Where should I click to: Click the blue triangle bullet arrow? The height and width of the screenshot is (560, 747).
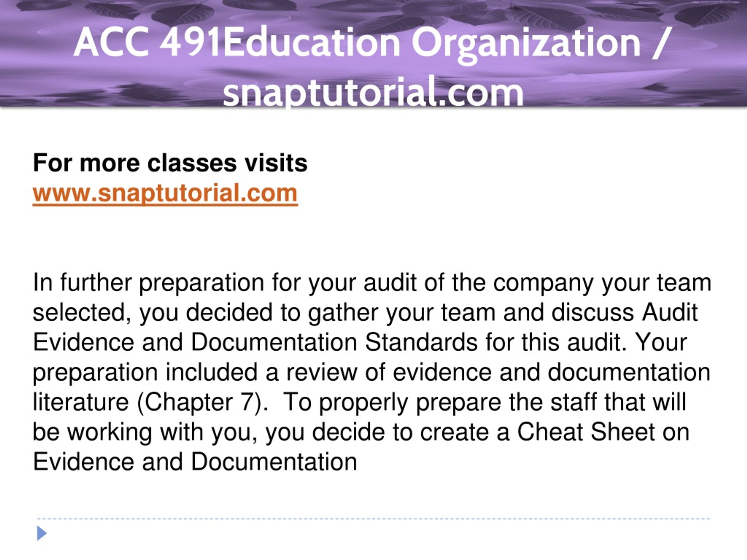(41, 533)
